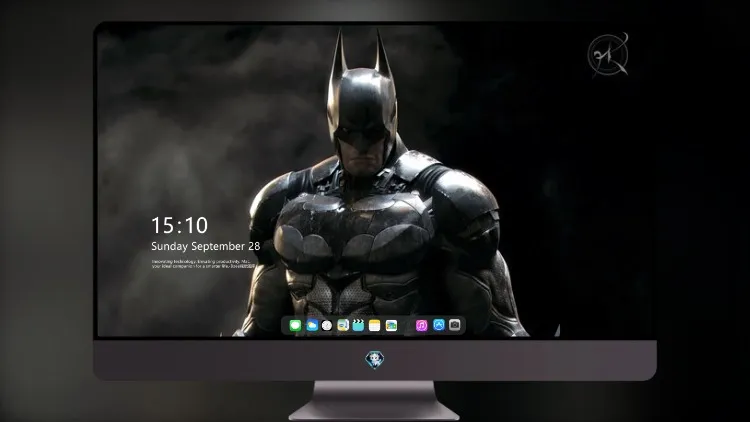Click the 15:10 clock widget
Image resolution: width=750 pixels, height=422 pixels.
(179, 225)
